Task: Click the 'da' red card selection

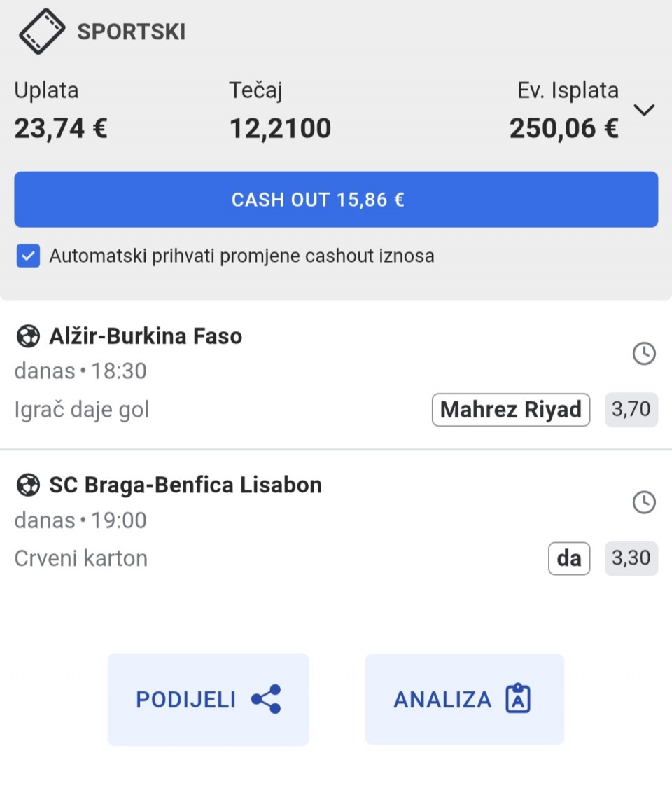Action: [x=568, y=558]
